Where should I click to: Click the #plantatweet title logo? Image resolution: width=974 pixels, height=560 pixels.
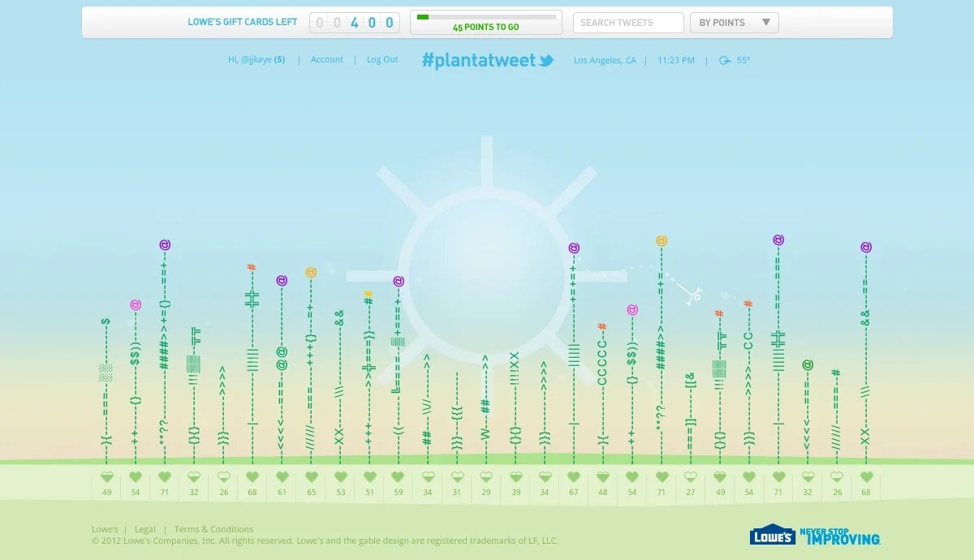click(x=488, y=61)
